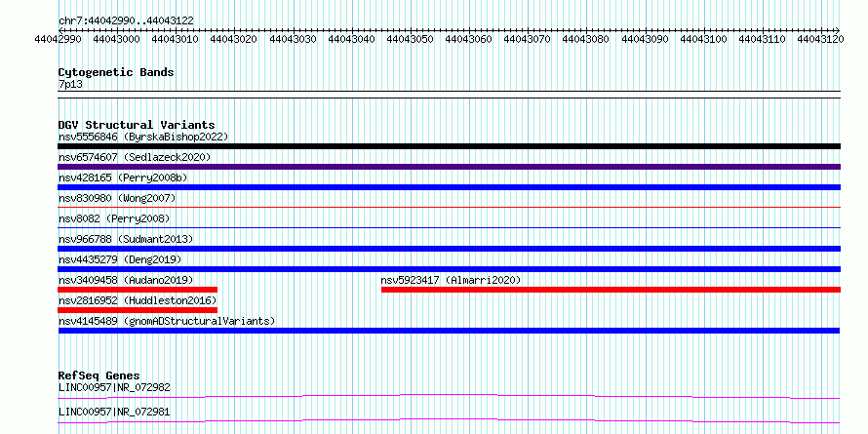Click the black bar for nsv5556846
Viewport: 868px width, 434px height.
click(449, 146)
